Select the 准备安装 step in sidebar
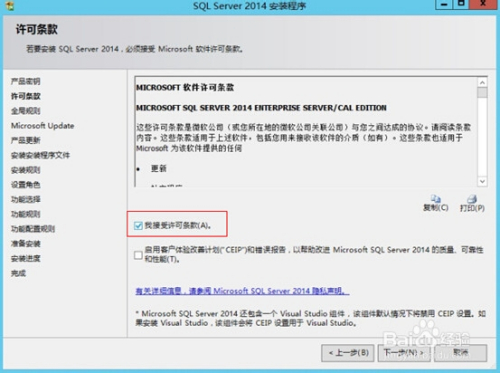This screenshot has height=373, width=500. pos(26,244)
